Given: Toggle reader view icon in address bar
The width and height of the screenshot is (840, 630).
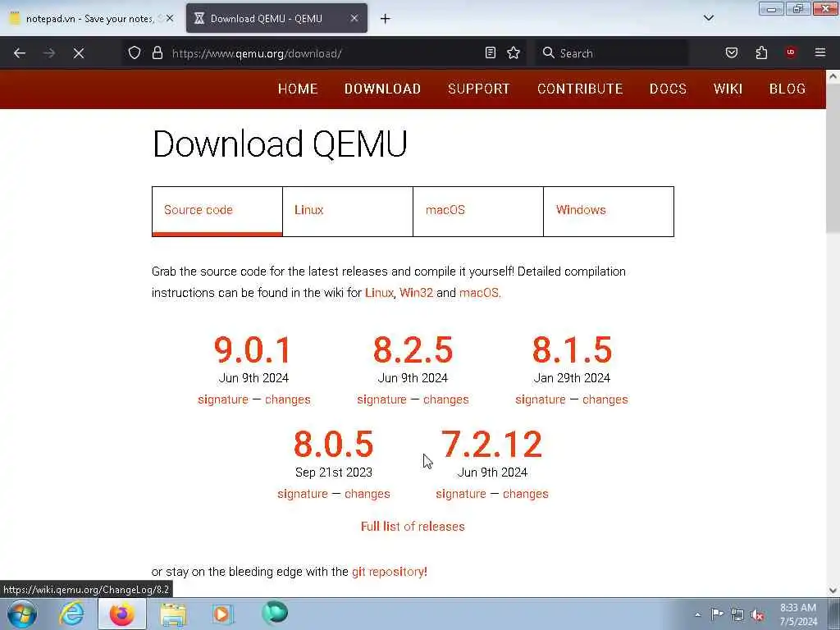Looking at the screenshot, I should tap(491, 52).
